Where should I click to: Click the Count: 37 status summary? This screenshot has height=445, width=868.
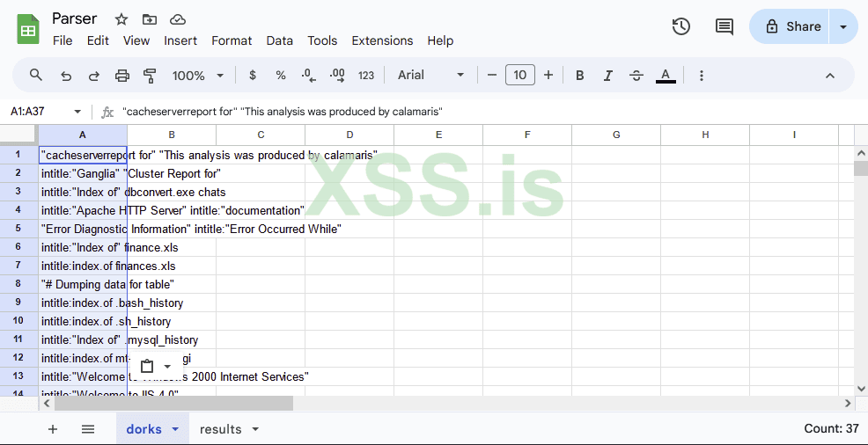[x=831, y=429]
